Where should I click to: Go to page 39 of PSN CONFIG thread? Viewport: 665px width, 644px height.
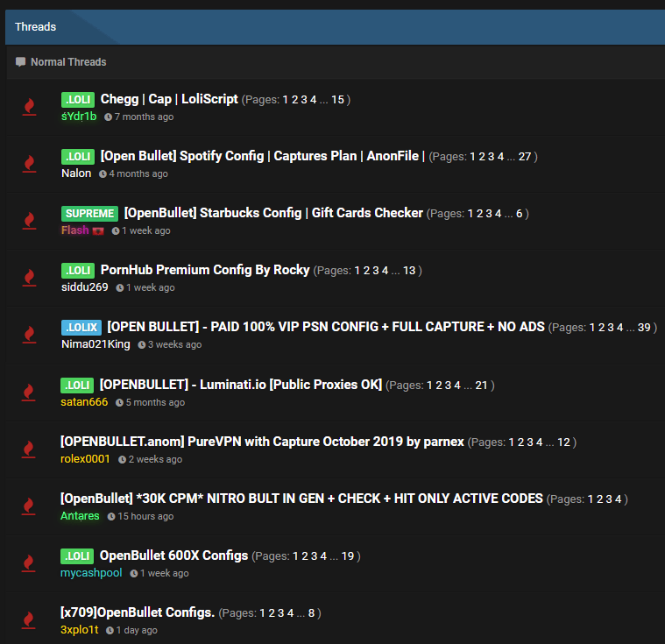[644, 328]
